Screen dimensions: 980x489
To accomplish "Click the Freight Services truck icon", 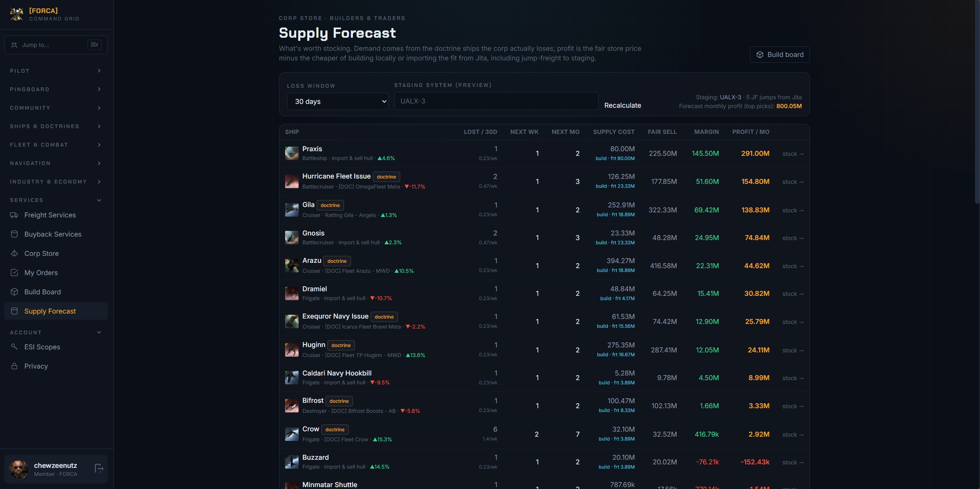I will (x=14, y=215).
